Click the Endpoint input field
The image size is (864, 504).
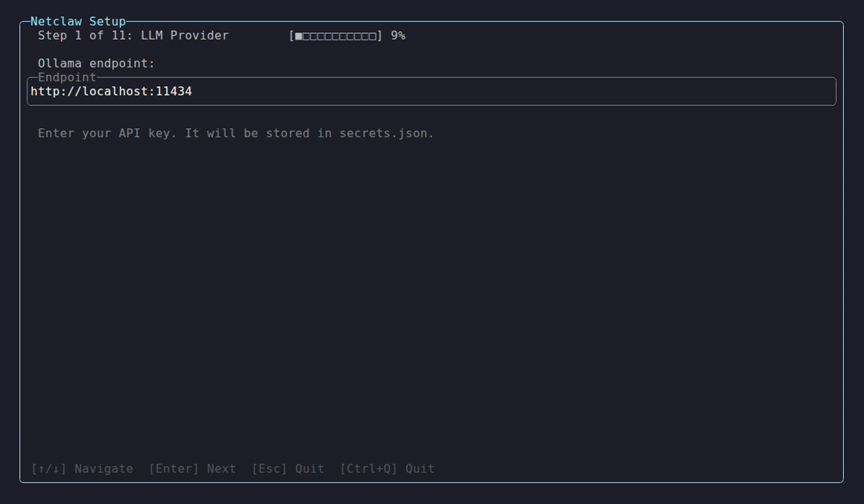point(431,91)
